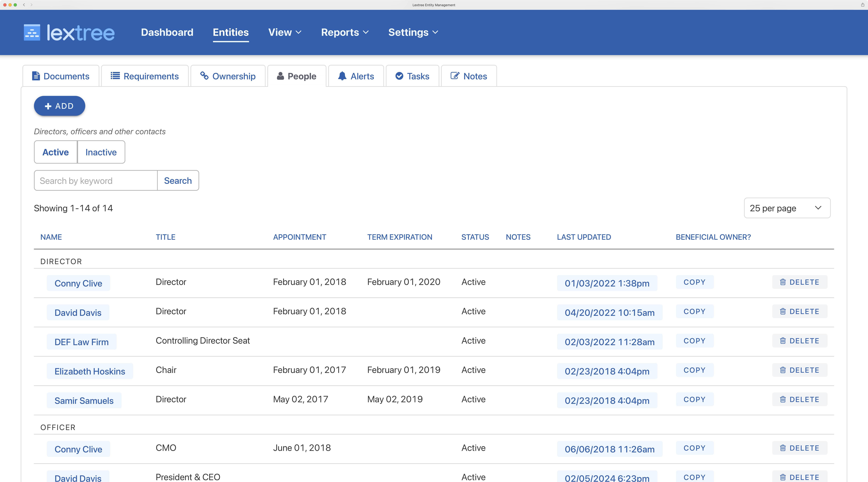868x482 pixels.
Task: Open the View dropdown menu
Action: coord(285,32)
